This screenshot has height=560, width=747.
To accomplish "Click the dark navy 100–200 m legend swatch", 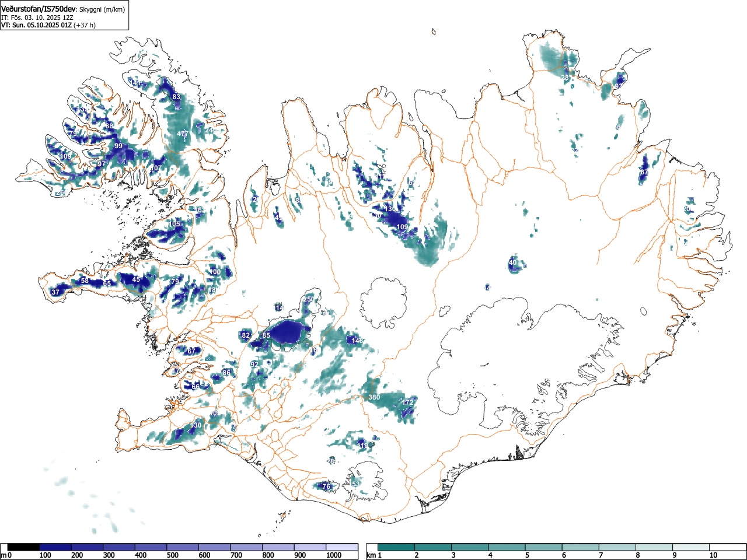I will point(55,547).
